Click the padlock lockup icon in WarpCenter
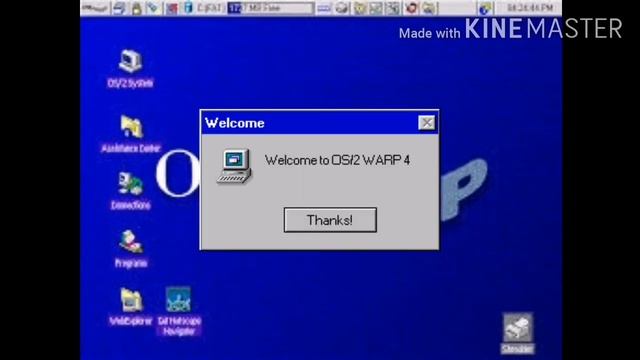This screenshot has height=360, width=640. [x=136, y=8]
